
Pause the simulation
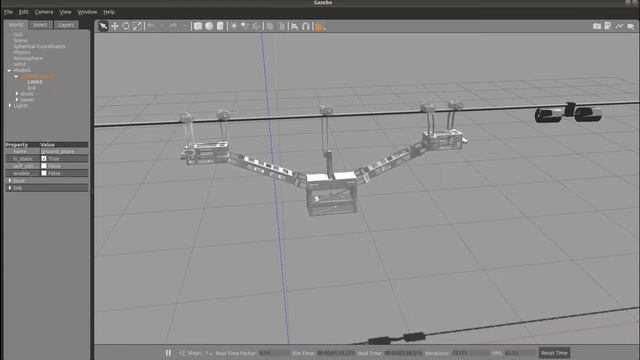tap(168, 353)
